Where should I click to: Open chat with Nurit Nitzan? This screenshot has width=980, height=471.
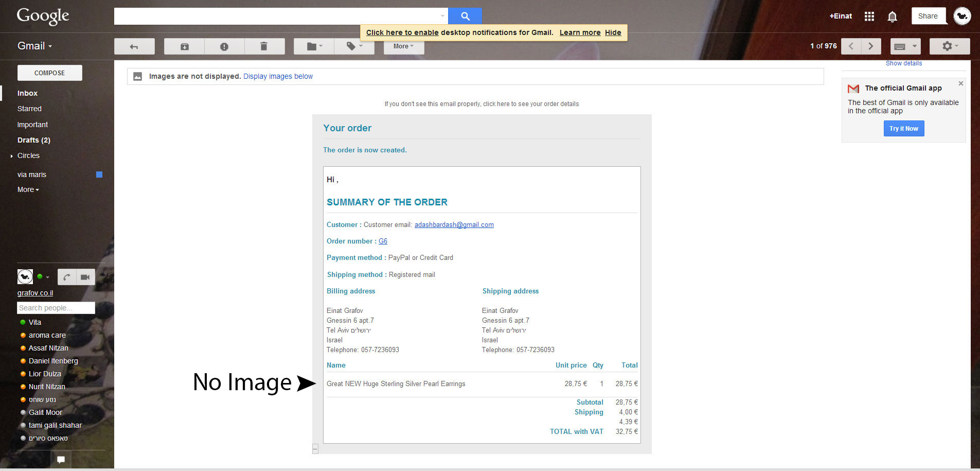coord(47,387)
